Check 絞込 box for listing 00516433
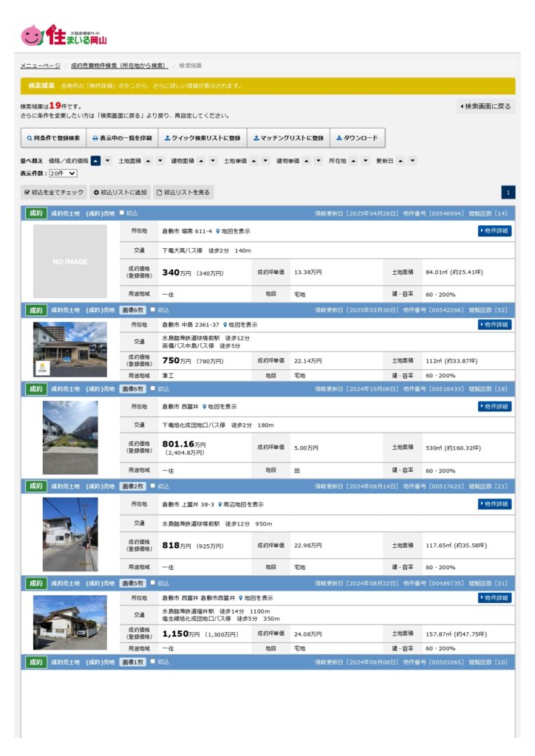 (x=153, y=389)
